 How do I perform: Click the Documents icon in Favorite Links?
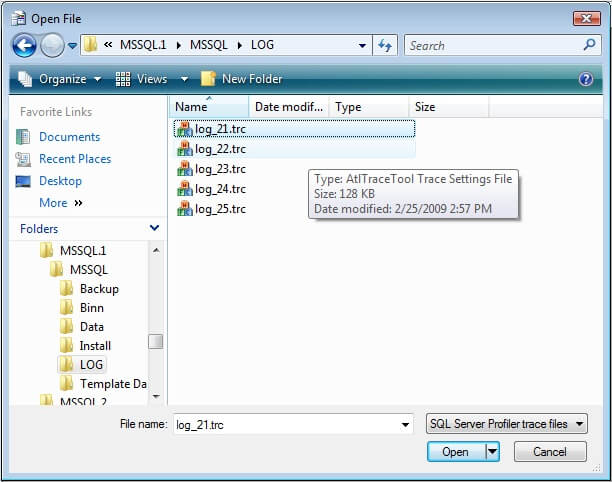23,137
